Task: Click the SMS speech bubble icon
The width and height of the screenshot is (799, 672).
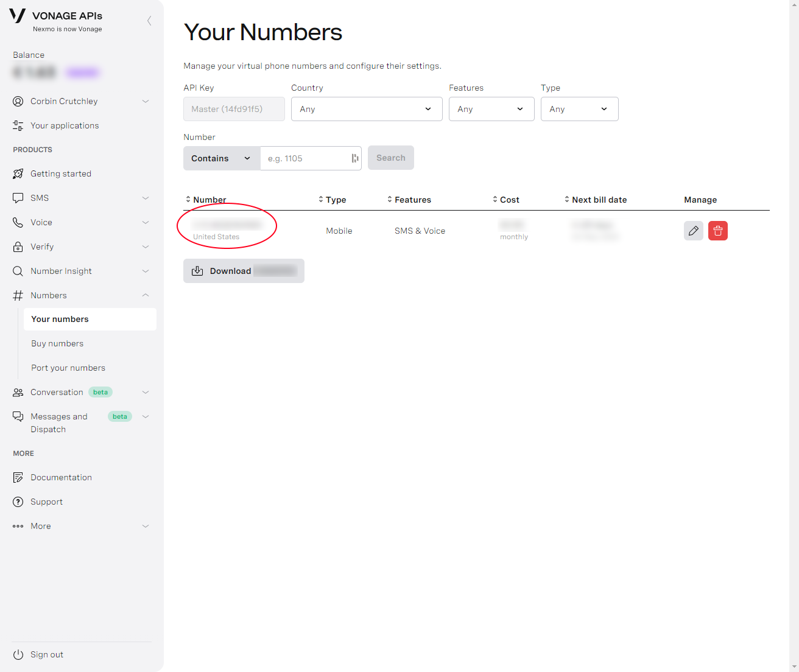Action: (x=18, y=198)
